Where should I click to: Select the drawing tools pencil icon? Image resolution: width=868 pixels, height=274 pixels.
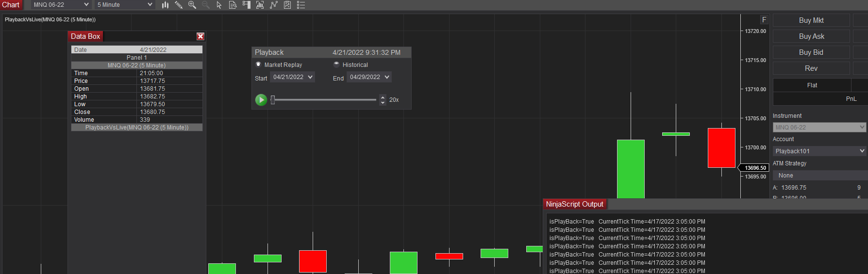[179, 5]
